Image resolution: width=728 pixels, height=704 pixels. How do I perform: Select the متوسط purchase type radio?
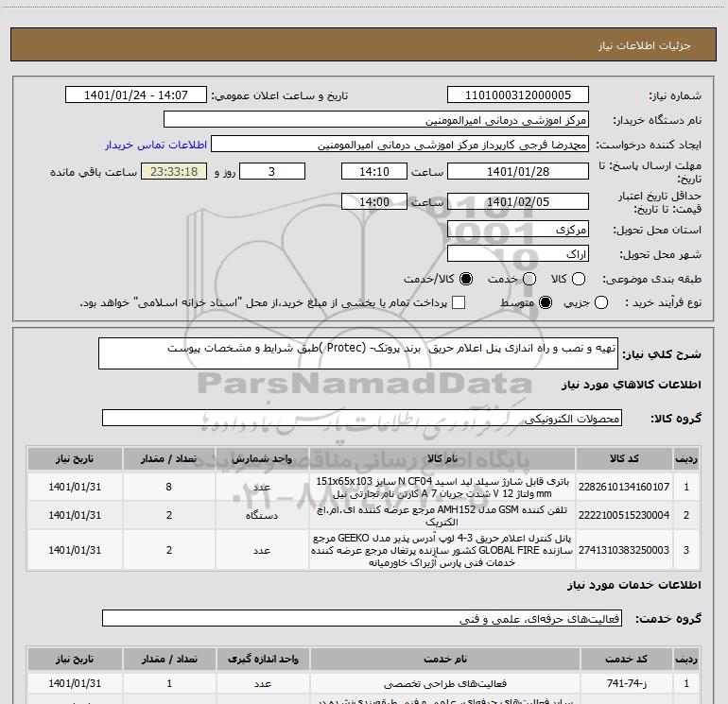click(546, 302)
